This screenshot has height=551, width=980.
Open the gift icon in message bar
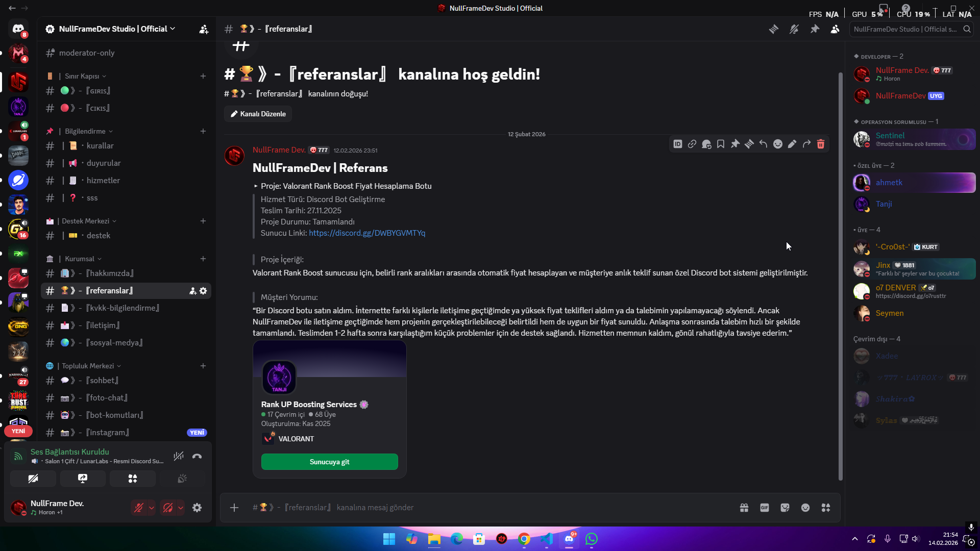[x=744, y=508]
